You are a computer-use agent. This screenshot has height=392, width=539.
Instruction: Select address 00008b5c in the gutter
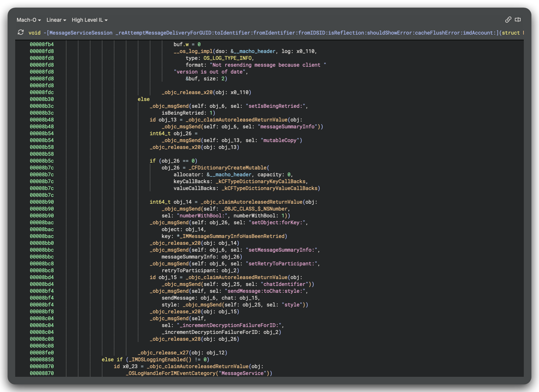tap(42, 161)
